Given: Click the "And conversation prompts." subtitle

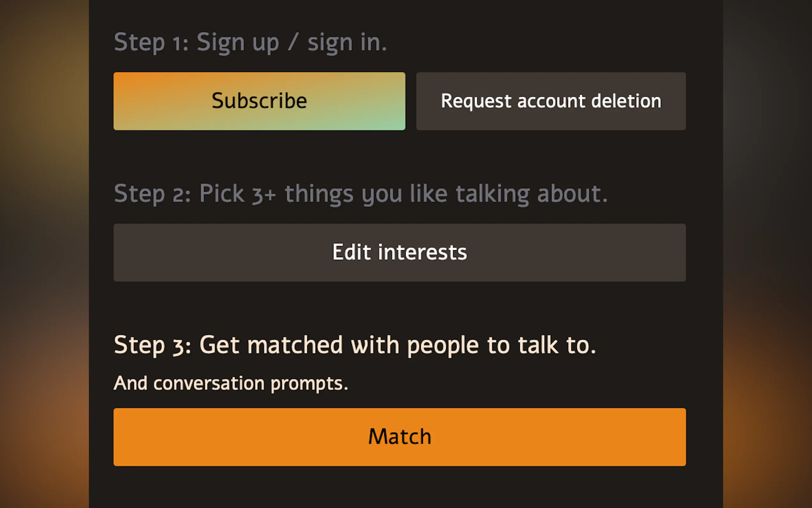Looking at the screenshot, I should (x=231, y=383).
